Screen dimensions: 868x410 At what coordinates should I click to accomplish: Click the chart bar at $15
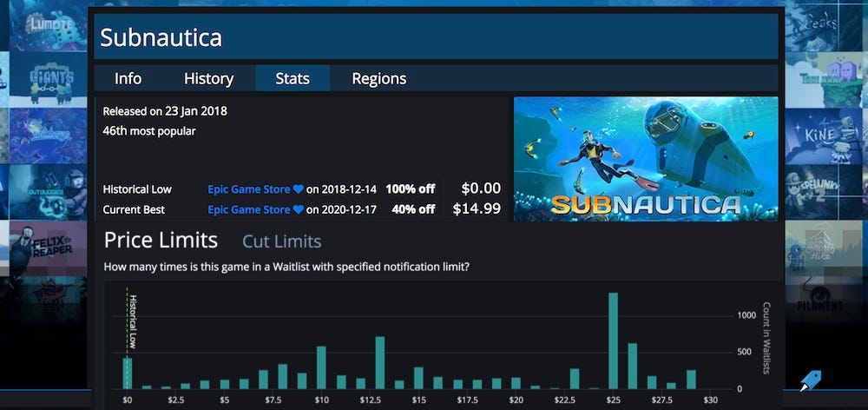[418, 378]
